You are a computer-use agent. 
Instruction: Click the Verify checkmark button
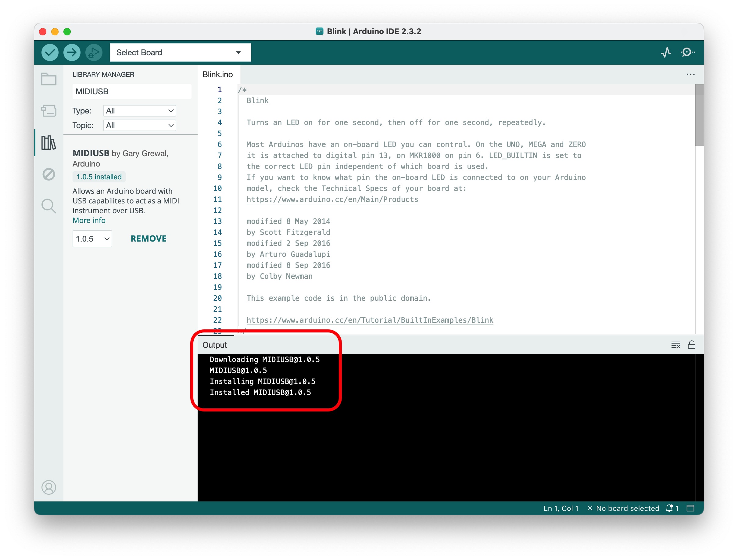click(x=50, y=52)
